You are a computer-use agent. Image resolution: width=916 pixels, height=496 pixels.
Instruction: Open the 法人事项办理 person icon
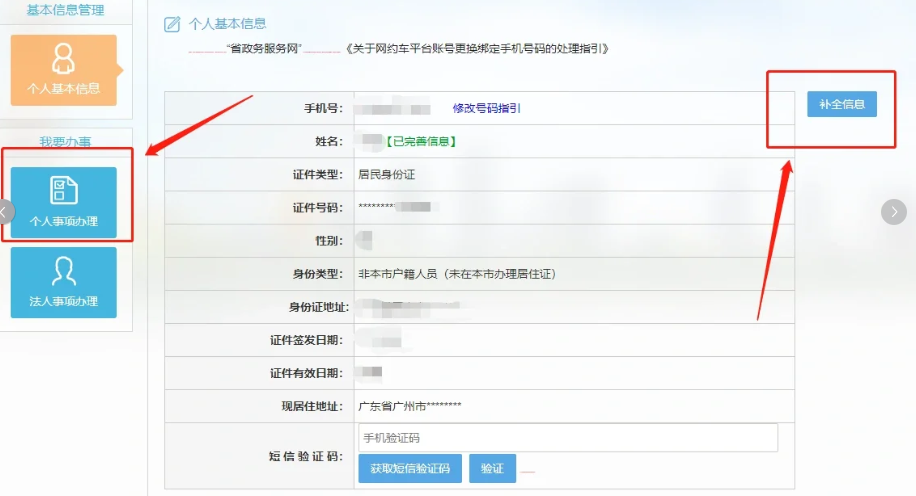[64, 271]
